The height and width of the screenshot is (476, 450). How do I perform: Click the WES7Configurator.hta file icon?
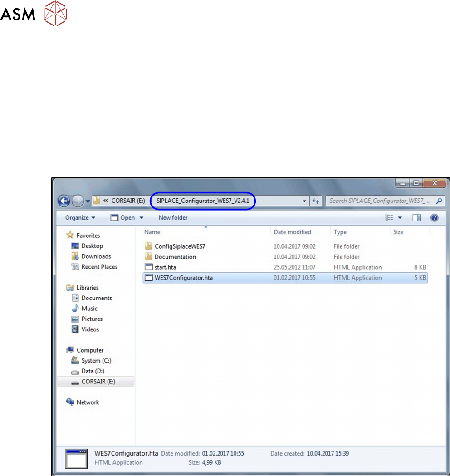pos(148,277)
